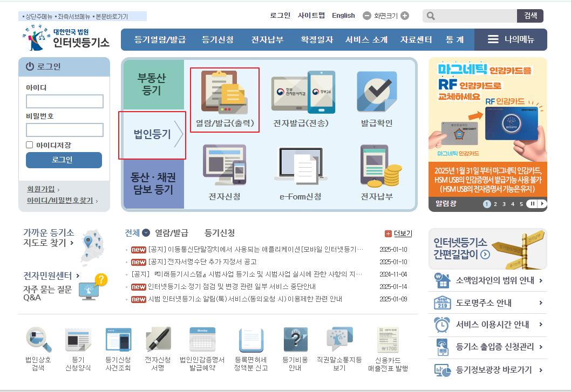Select the 법인등기 category tab
Screen dimensions: 571x392
(152, 135)
